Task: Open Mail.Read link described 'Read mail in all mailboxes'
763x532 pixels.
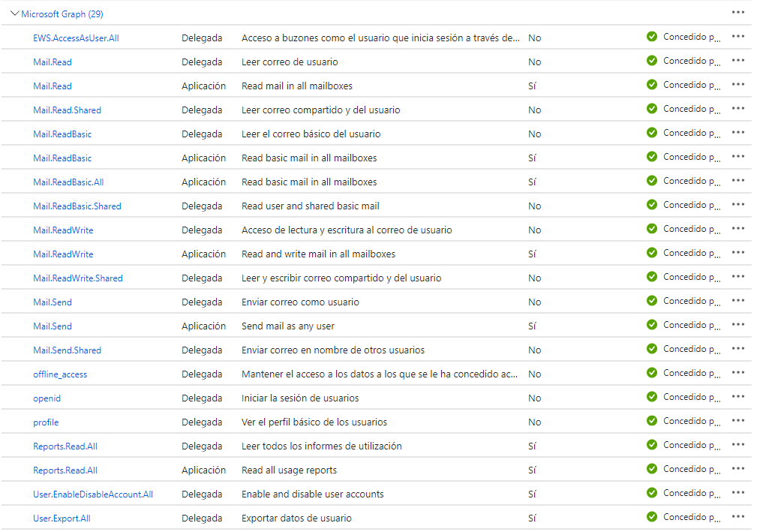Action: tap(53, 86)
